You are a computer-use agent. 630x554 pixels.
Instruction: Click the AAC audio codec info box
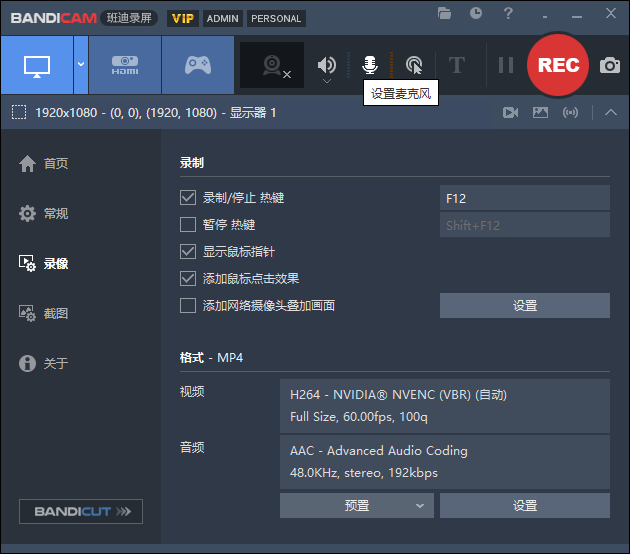pos(445,462)
